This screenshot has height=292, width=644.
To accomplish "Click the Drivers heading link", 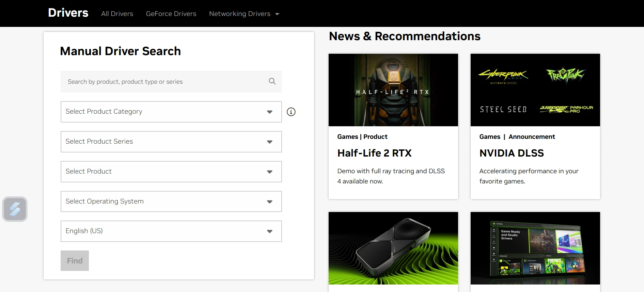I will [x=68, y=13].
